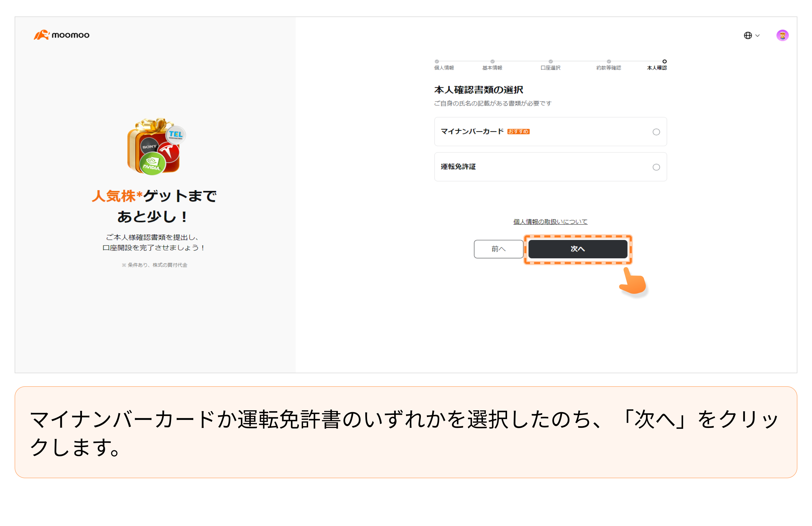Image resolution: width=812 pixels, height=526 pixels.
Task: Click the NVIDIA stock icon
Action: pos(152,163)
